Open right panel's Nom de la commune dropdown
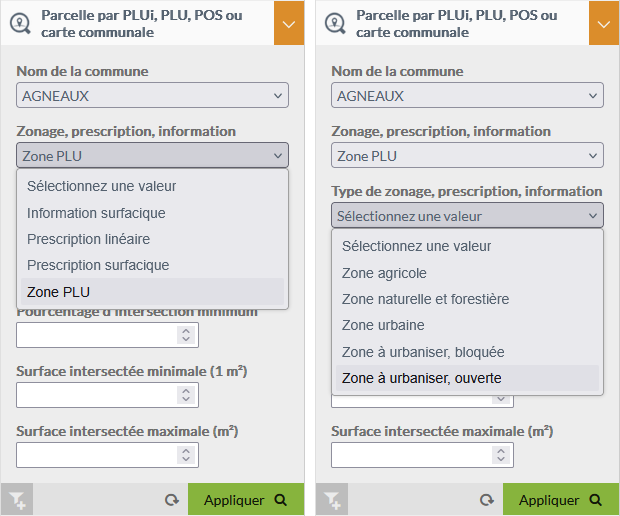620x516 pixels. (467, 95)
